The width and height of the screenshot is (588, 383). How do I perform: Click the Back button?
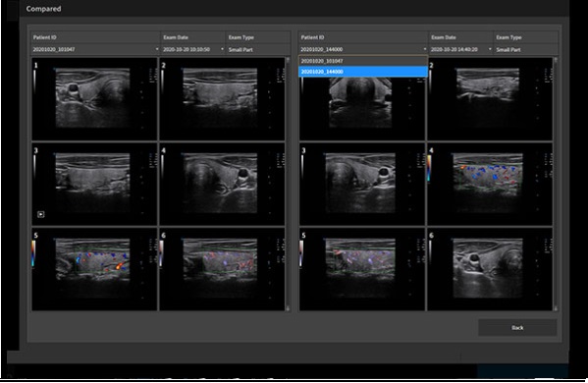[517, 328]
